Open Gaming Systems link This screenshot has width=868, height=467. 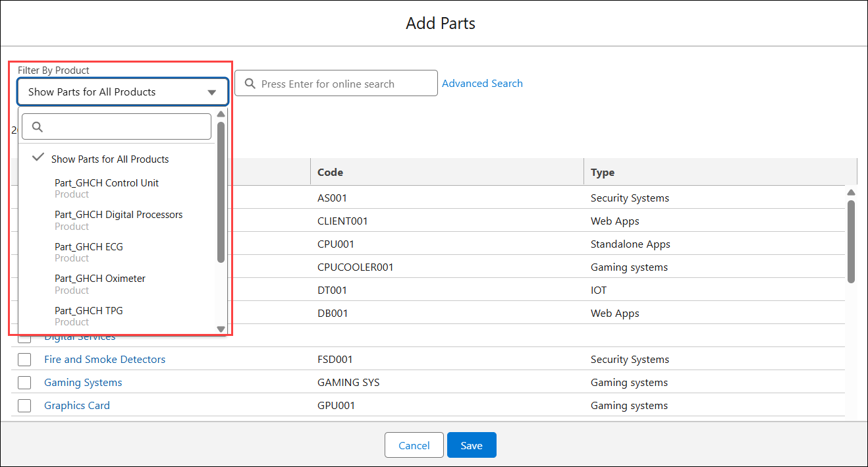coord(83,382)
